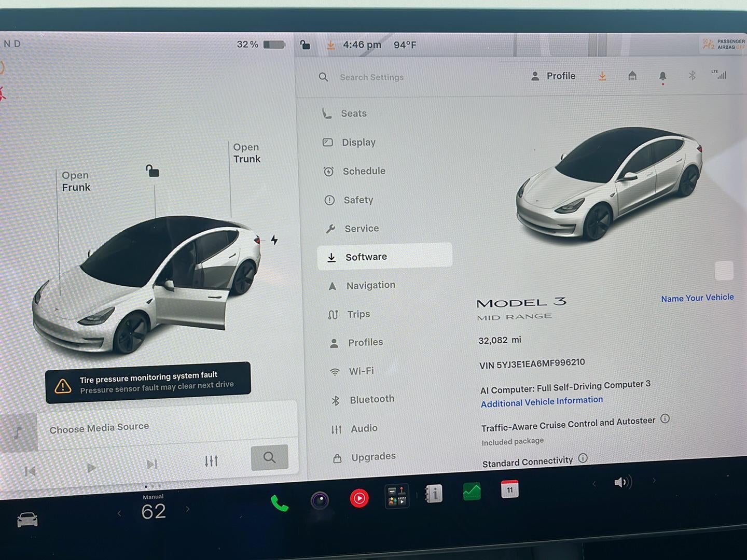This screenshot has width=747, height=560.
Task: Skip to previous media track
Action: (x=30, y=471)
